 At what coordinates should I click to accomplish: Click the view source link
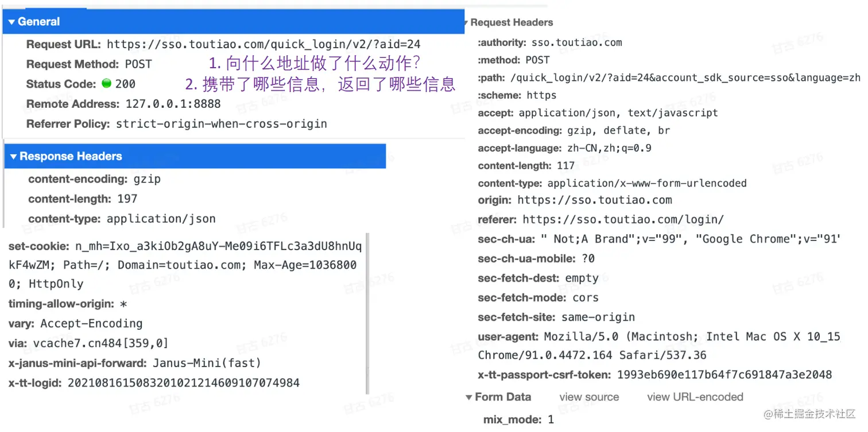point(589,397)
